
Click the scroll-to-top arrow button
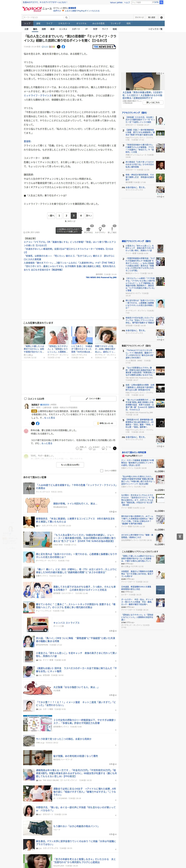(x=180, y=536)
